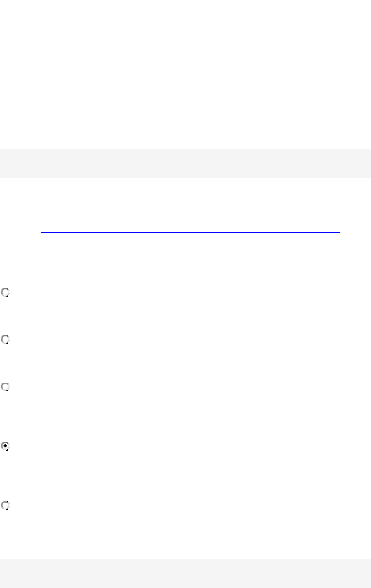Click the radio button containing the black dot

pyautogui.click(x=5, y=446)
